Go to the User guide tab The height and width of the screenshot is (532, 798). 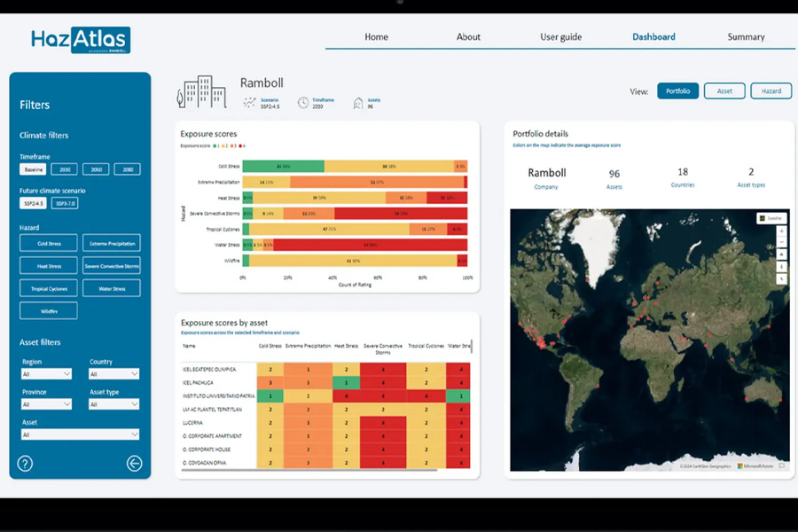(561, 36)
